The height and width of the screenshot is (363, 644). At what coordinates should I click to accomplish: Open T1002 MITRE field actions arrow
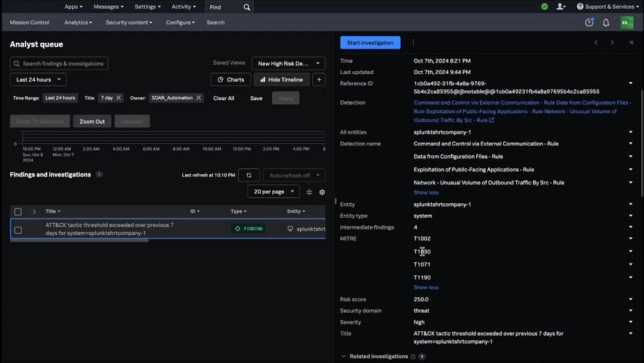pyautogui.click(x=630, y=239)
